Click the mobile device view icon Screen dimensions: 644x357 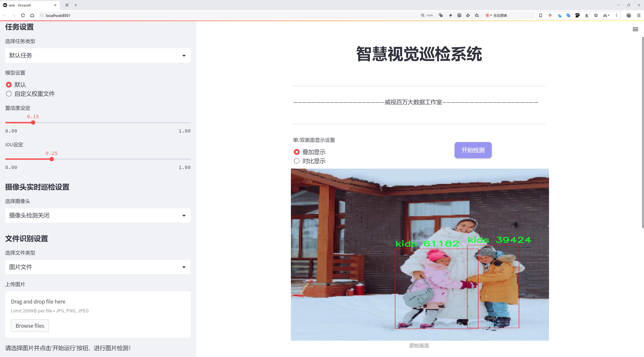541,15
